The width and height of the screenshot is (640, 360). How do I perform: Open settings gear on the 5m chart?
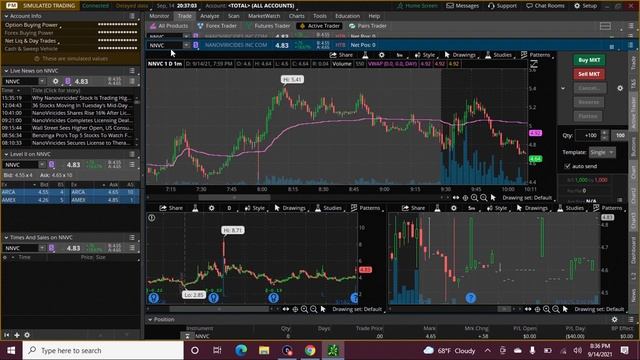point(453,208)
